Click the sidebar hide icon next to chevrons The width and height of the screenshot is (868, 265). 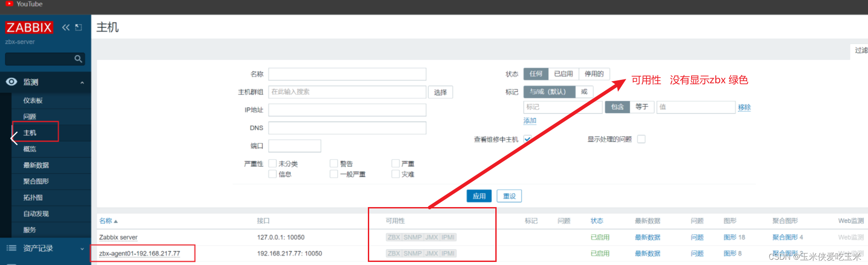tap(78, 27)
